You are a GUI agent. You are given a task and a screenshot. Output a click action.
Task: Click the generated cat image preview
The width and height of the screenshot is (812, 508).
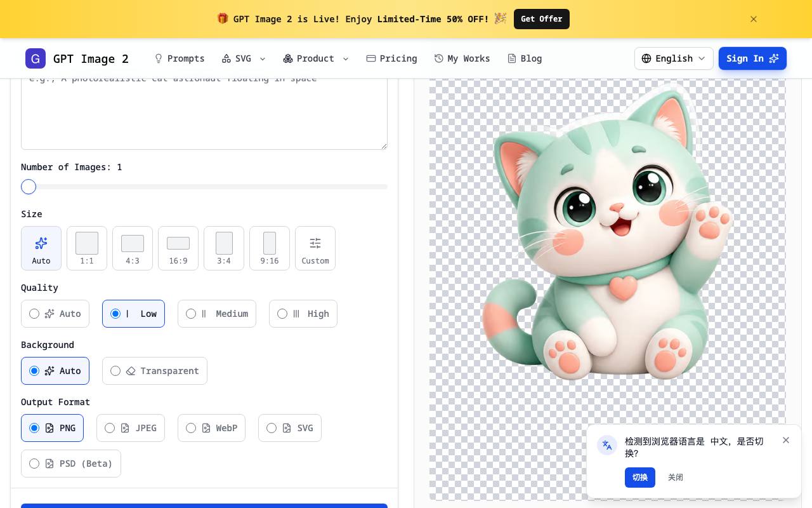click(607, 290)
